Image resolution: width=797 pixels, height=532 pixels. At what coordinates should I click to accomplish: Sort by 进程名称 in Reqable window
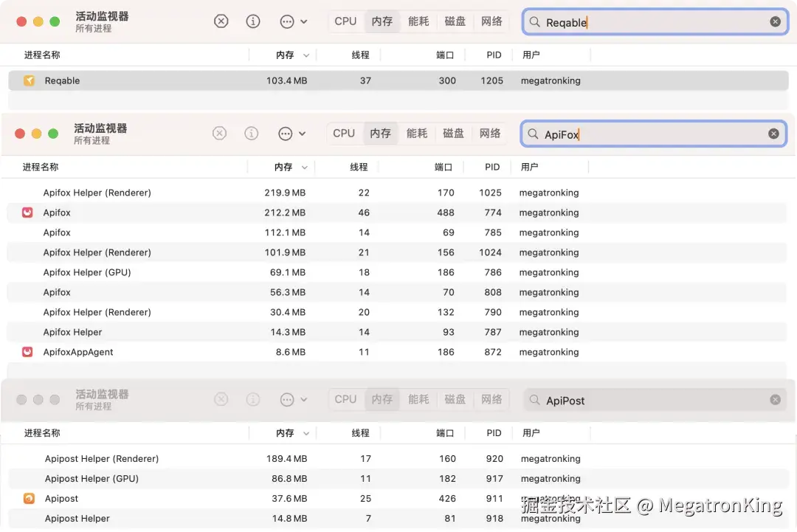coord(42,55)
